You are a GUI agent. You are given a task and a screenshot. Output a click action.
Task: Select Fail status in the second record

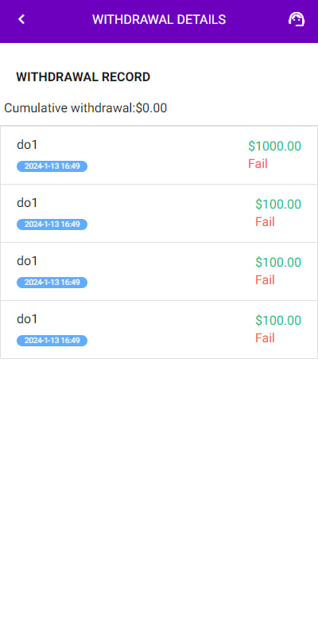point(265,222)
